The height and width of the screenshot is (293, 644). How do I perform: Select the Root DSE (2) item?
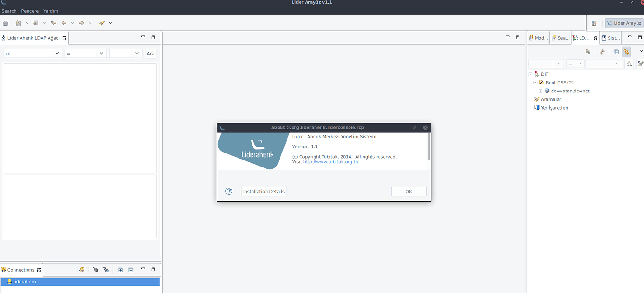(x=560, y=83)
